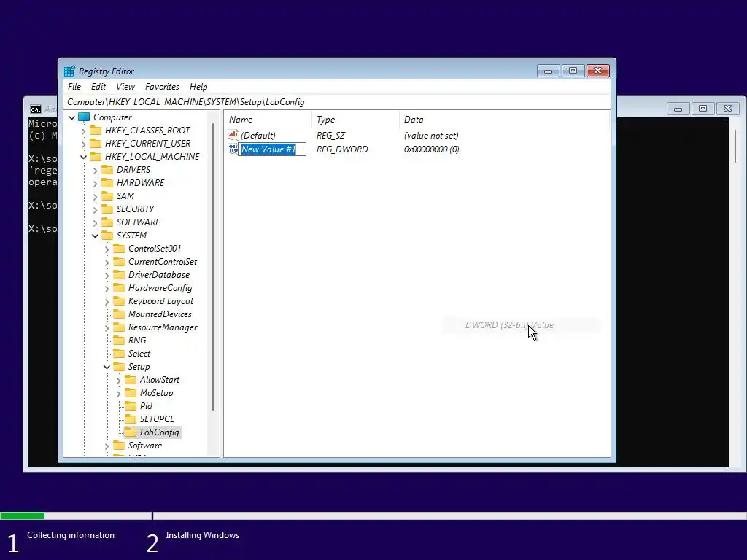747x560 pixels.
Task: Collapse the Computer root node
Action: [x=72, y=117]
